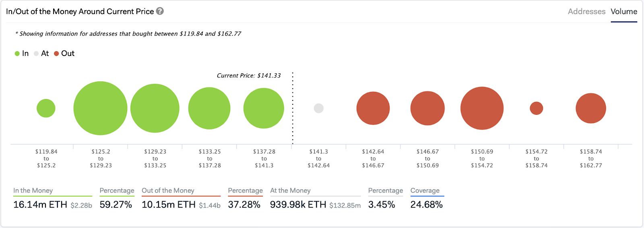
Task: Click the 'Out of the Money' summary label
Action: (x=168, y=191)
